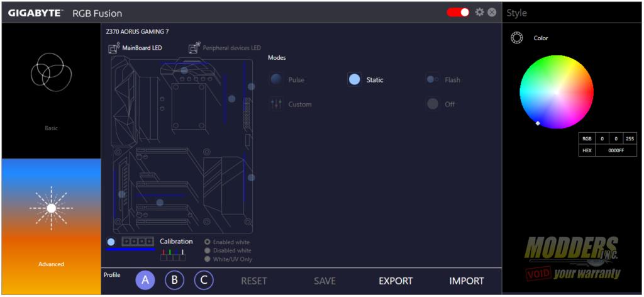Select the top I/O shroud LED zone dot

[x=184, y=70]
